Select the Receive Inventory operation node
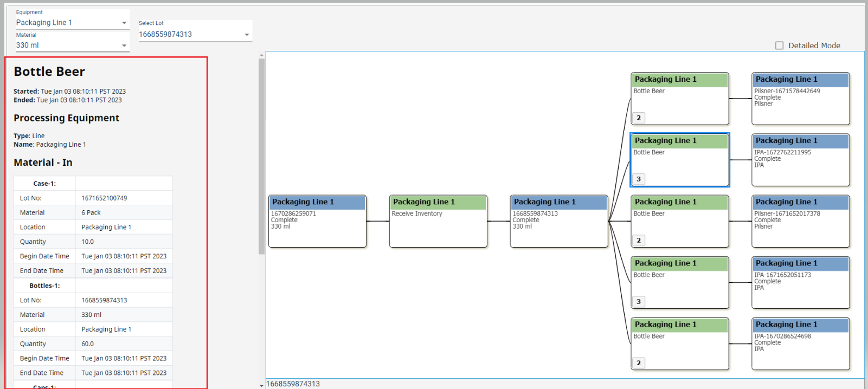The image size is (868, 389). pyautogui.click(x=438, y=221)
